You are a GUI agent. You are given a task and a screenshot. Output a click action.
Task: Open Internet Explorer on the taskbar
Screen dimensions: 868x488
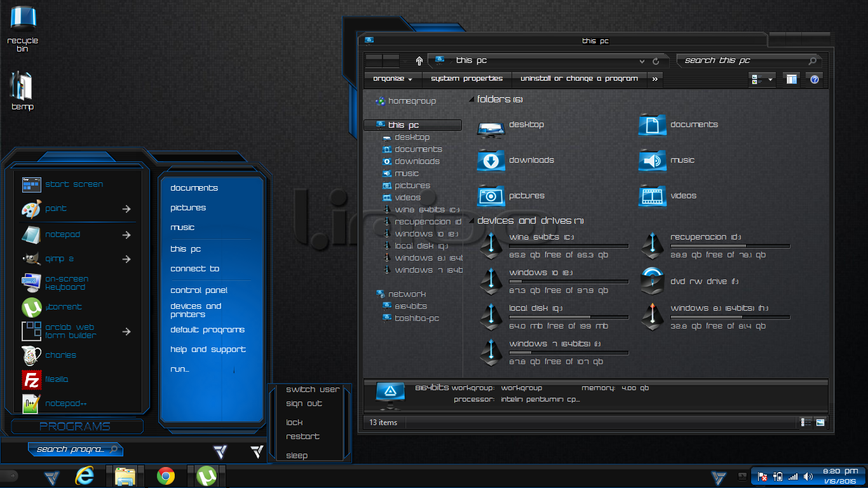point(85,476)
